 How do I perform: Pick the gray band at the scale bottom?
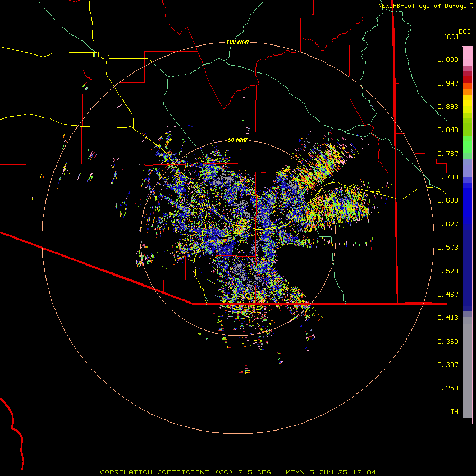(467, 368)
